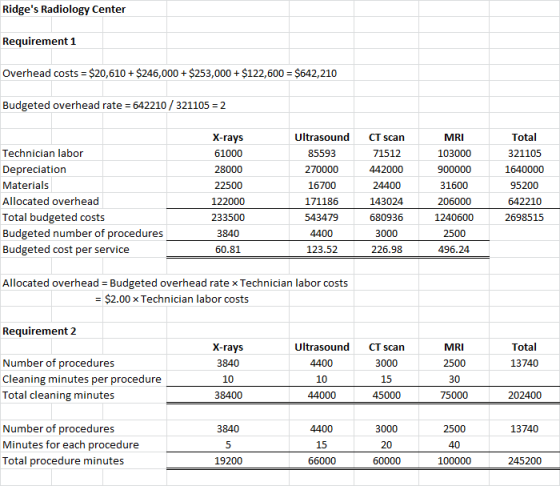560x486 pixels.
Task: Click CT scan depreciation value 442000
Action: [386, 170]
